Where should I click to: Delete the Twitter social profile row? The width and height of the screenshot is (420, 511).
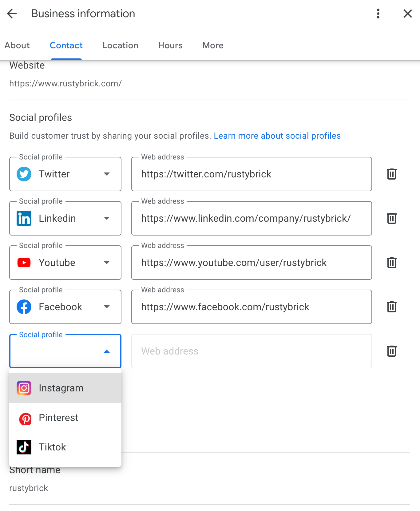pos(391,174)
